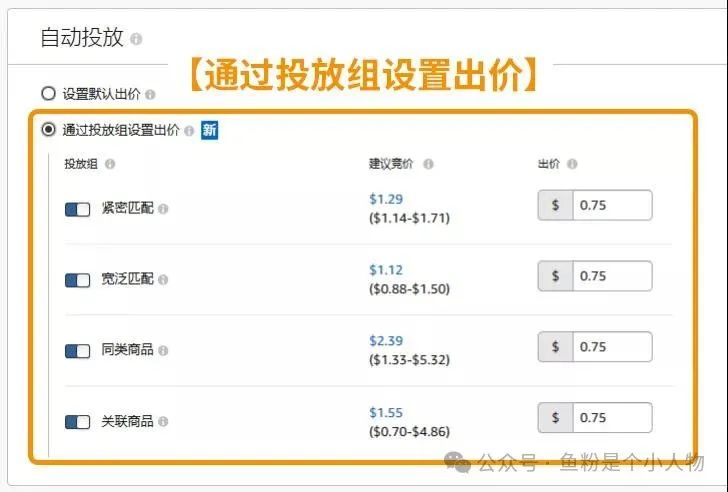Click the 自动投放 heading
Image resolution: width=728 pixels, height=492 pixels.
tap(82, 38)
